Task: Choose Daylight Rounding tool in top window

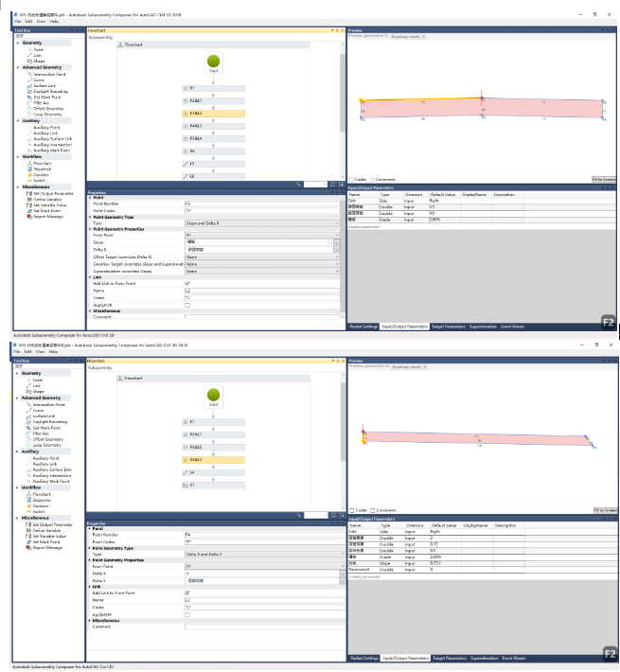Action: tap(50, 91)
